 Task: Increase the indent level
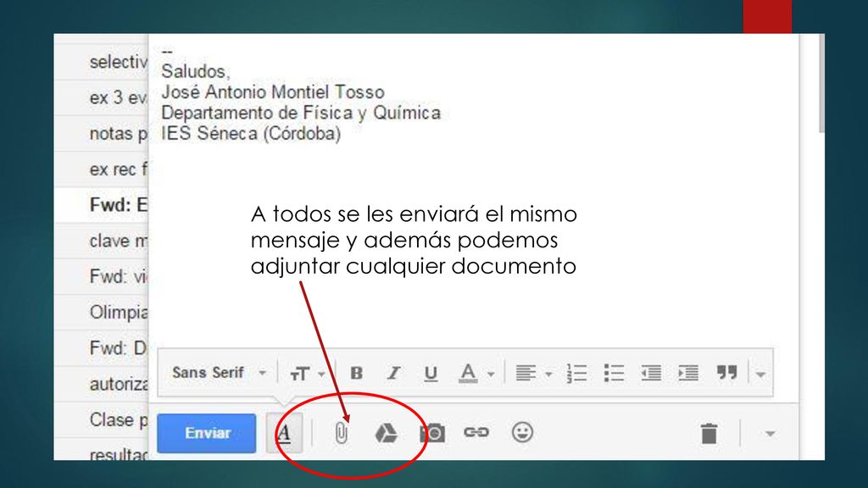coord(688,374)
